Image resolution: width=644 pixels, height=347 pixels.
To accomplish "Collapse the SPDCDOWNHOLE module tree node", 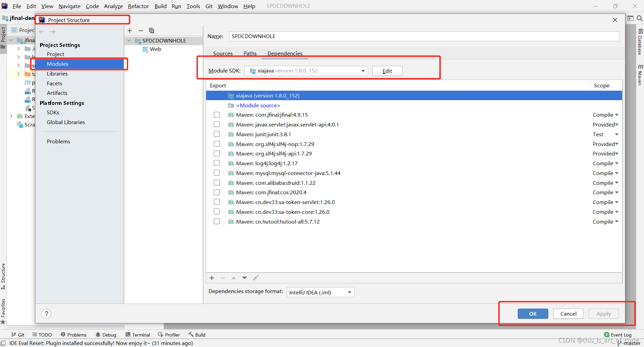I will tap(129, 41).
